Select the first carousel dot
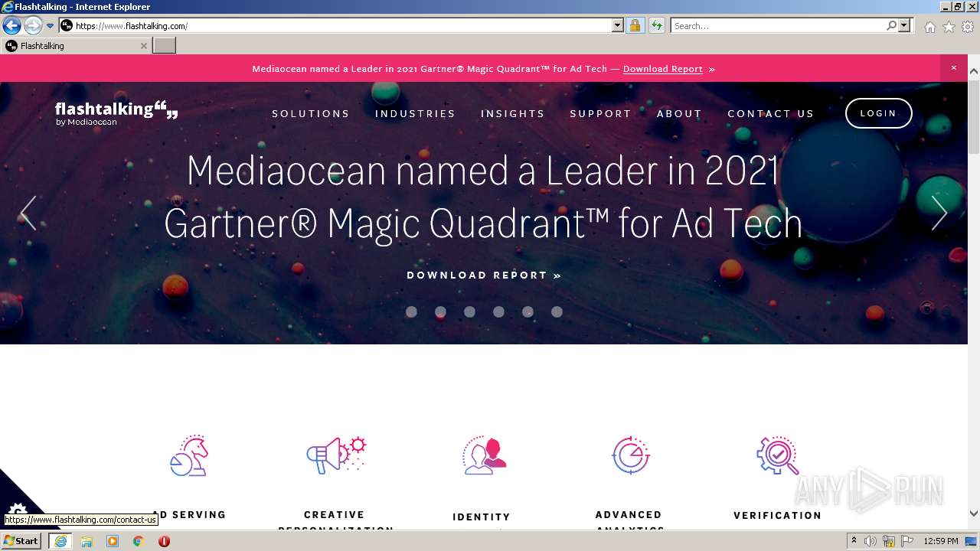The width and height of the screenshot is (980, 551). point(411,311)
